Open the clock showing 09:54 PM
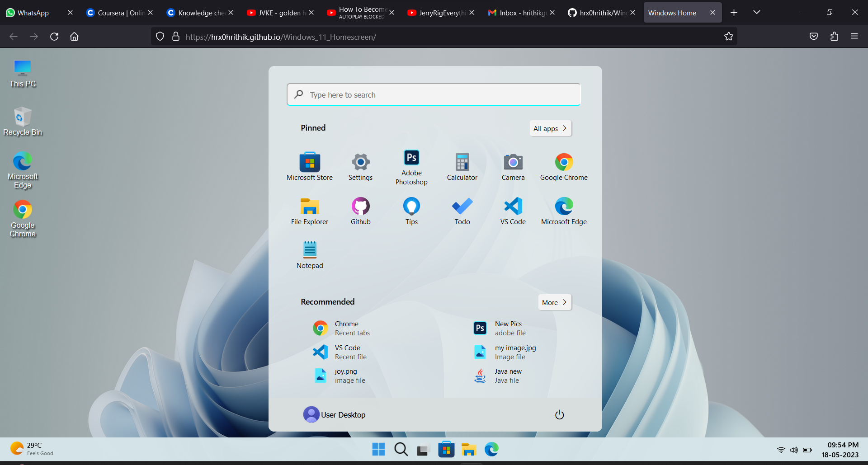This screenshot has width=868, height=465. coord(840,450)
